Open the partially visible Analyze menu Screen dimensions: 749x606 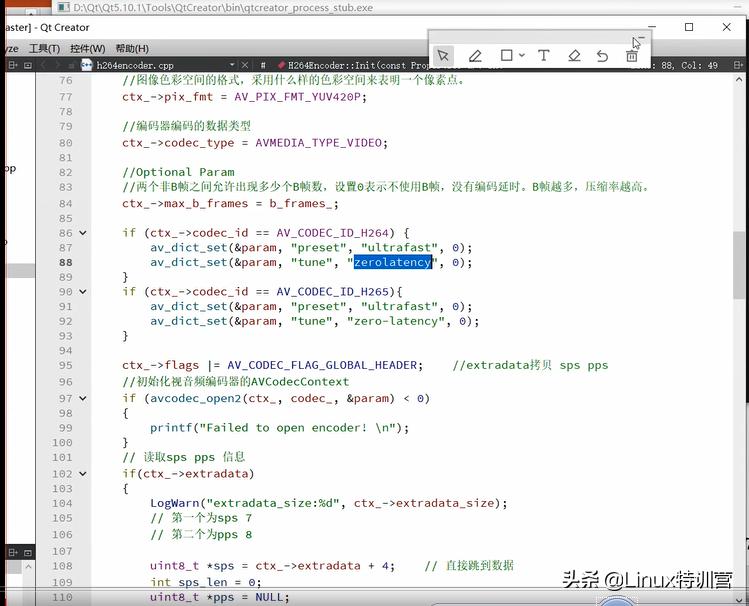(12, 48)
